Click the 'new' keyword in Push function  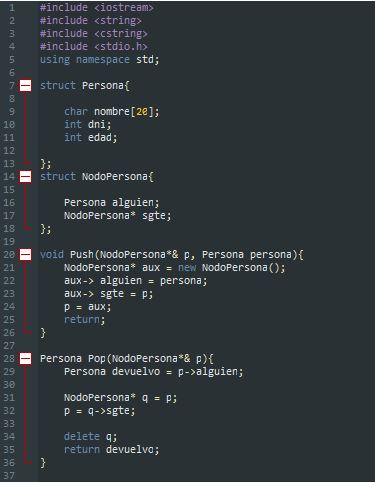tap(187, 268)
